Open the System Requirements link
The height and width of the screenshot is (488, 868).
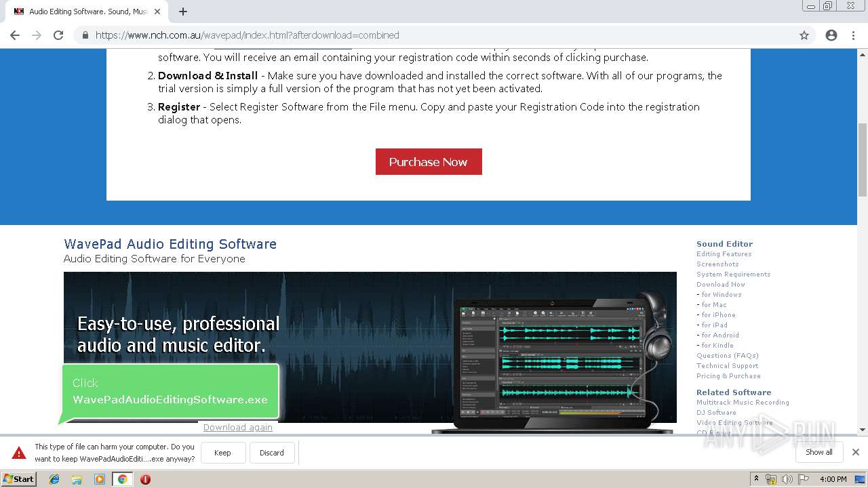pyautogui.click(x=733, y=274)
